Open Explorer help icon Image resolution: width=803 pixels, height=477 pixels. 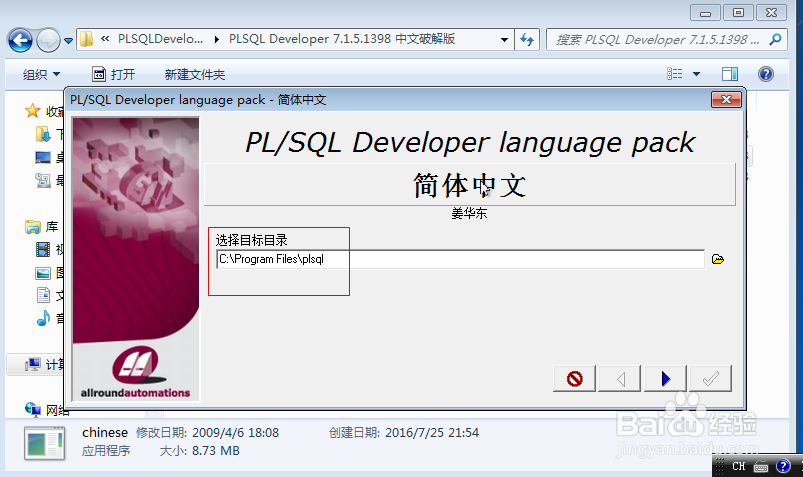pos(766,74)
